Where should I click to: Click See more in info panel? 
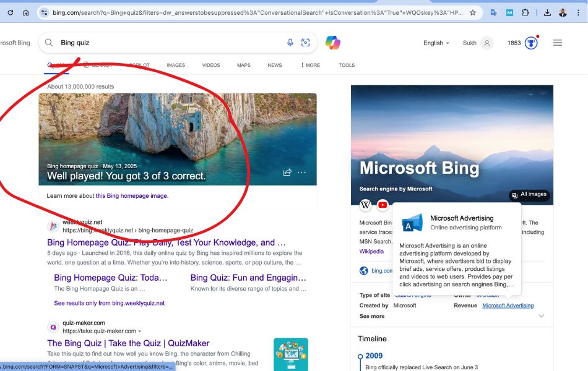pos(371,317)
